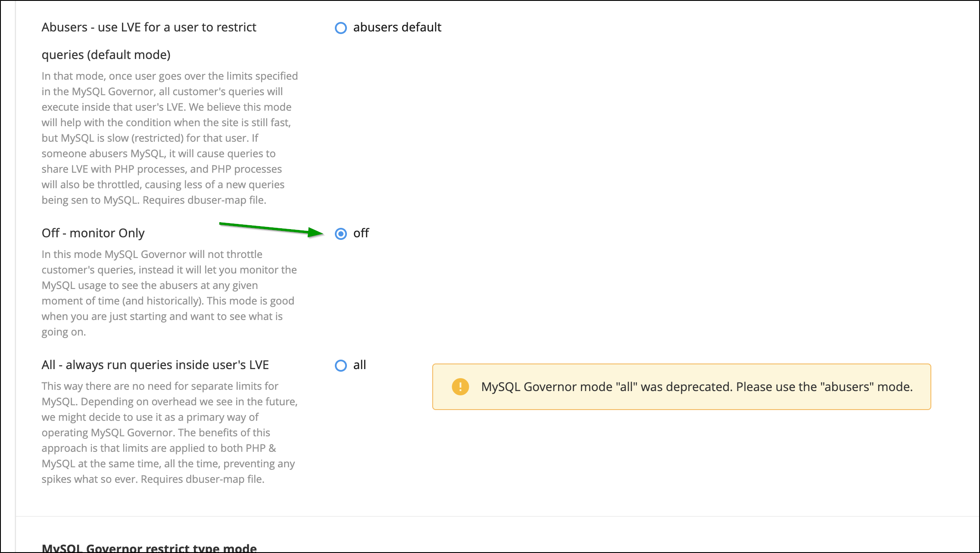
Task: Click the "Off - monitor Only" heading
Action: pos(93,233)
